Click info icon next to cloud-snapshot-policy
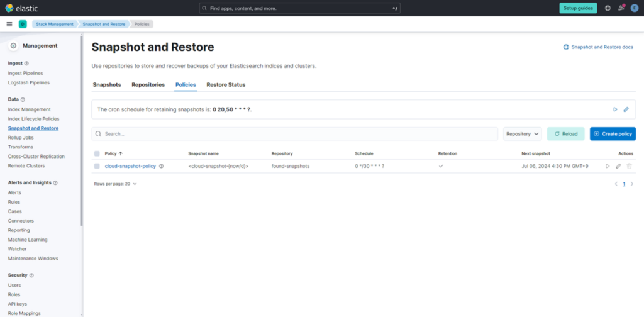 (x=162, y=166)
